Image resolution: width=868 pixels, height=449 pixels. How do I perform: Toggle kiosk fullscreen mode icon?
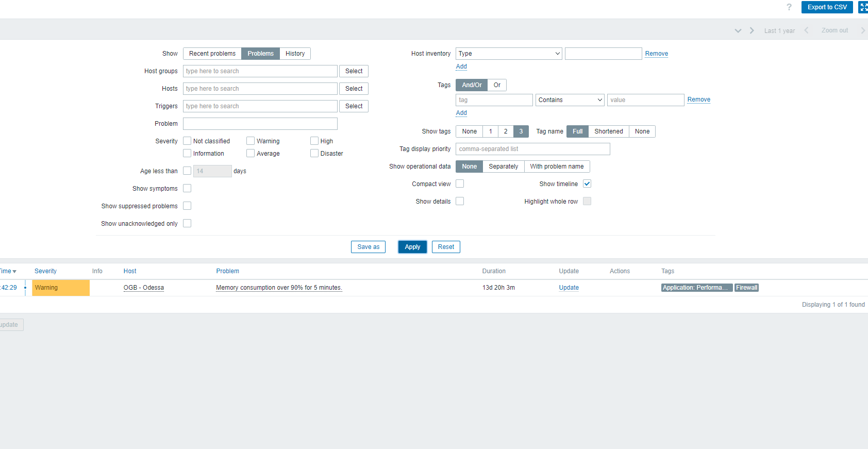point(863,7)
